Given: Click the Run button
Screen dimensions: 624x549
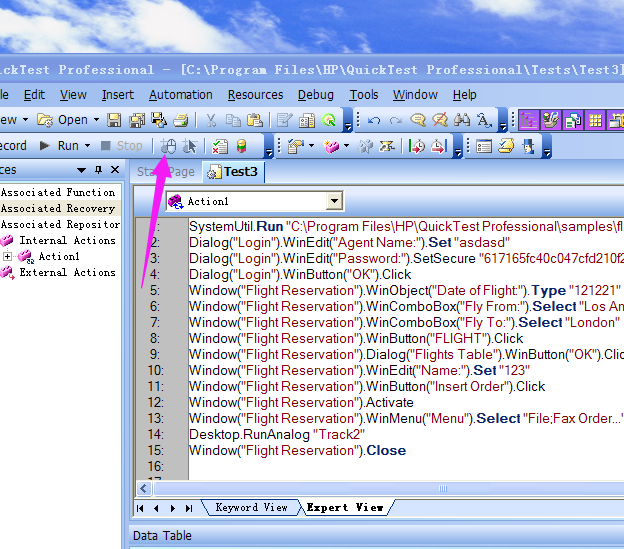Looking at the screenshot, I should [60, 146].
